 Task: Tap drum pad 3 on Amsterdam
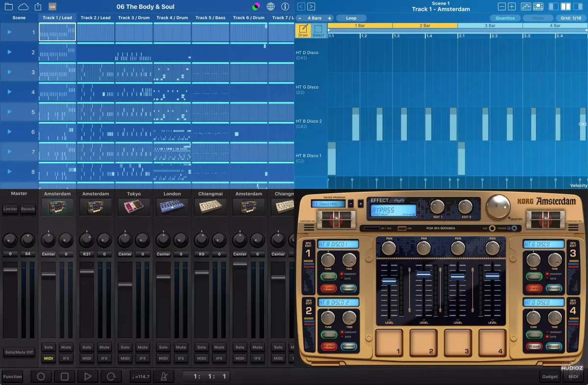[x=458, y=342]
